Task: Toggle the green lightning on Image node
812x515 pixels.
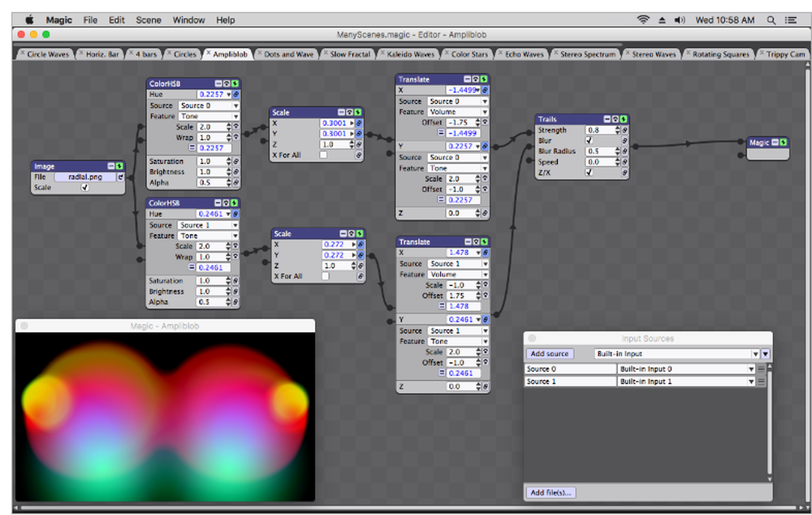Action: pyautogui.click(x=119, y=166)
